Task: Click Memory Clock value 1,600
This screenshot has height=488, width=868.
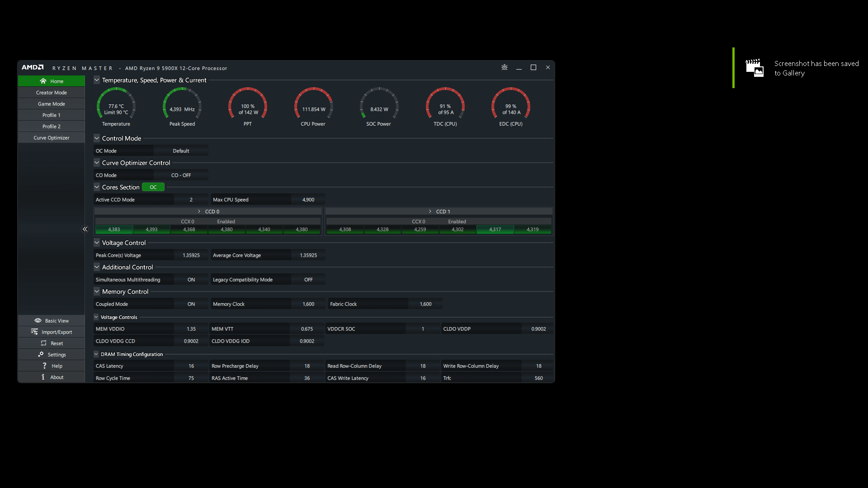Action: (x=308, y=304)
